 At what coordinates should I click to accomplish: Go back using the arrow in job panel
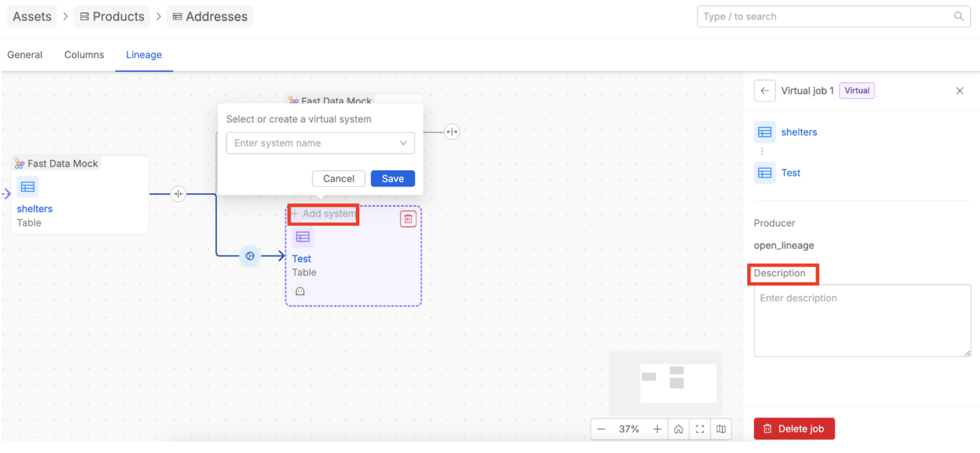click(764, 91)
